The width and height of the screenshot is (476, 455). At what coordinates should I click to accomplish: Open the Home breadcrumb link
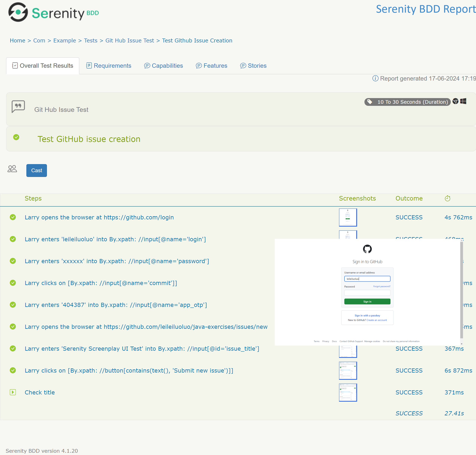[18, 41]
